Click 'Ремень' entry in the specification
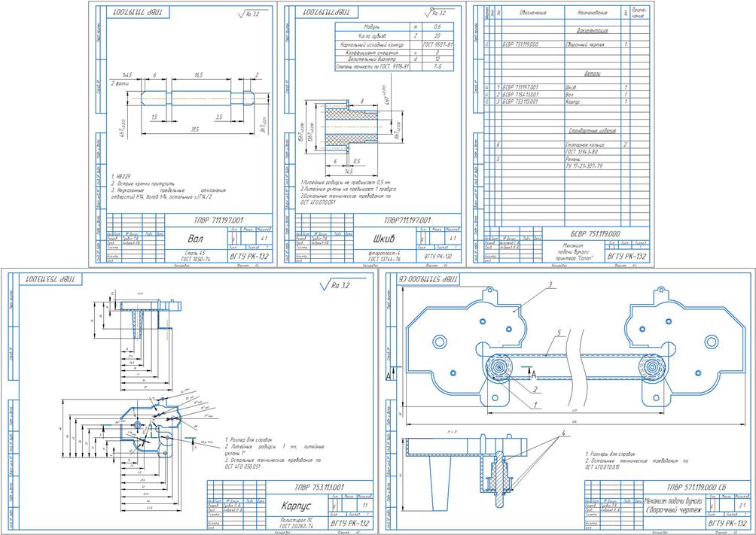 (x=573, y=159)
